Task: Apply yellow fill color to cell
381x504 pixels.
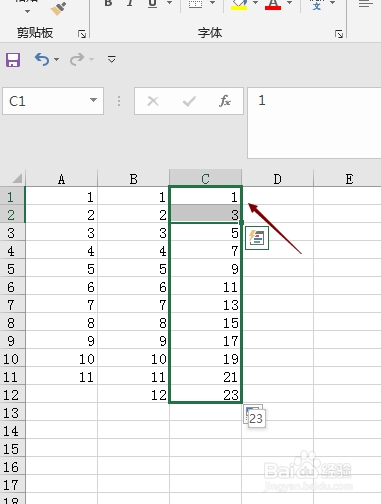Action: point(239,4)
